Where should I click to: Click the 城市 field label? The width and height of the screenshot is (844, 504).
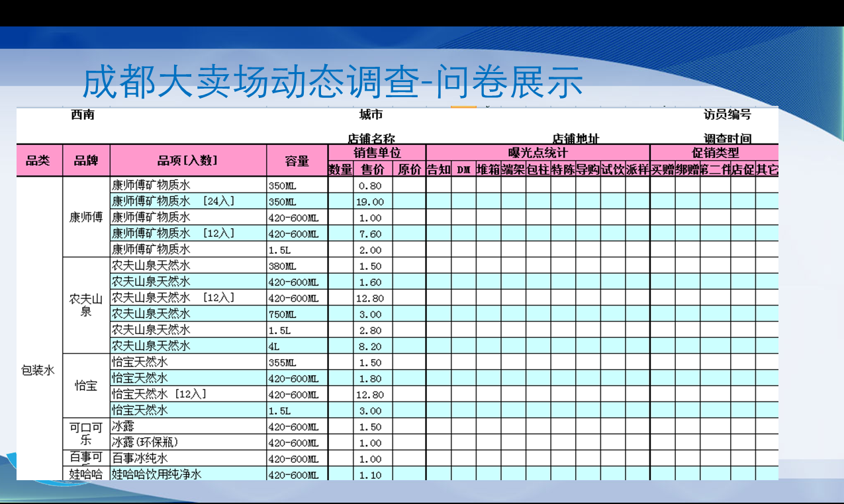(x=371, y=114)
